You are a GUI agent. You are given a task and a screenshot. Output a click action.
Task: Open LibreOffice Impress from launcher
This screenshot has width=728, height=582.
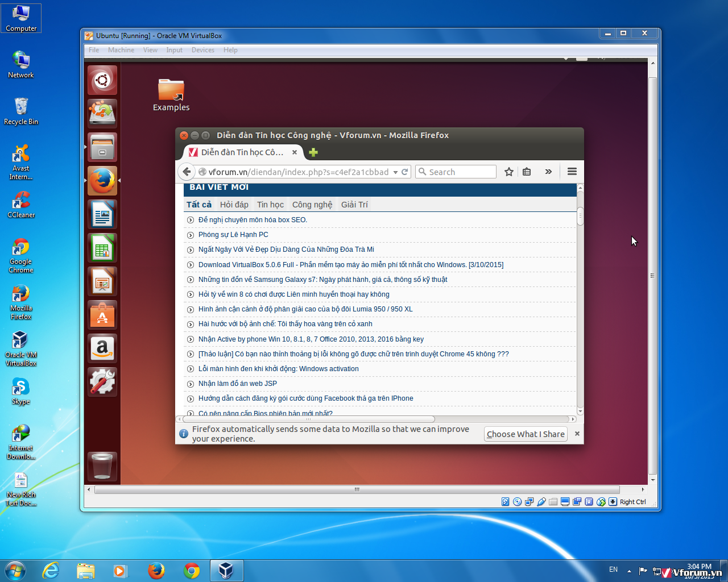[102, 281]
